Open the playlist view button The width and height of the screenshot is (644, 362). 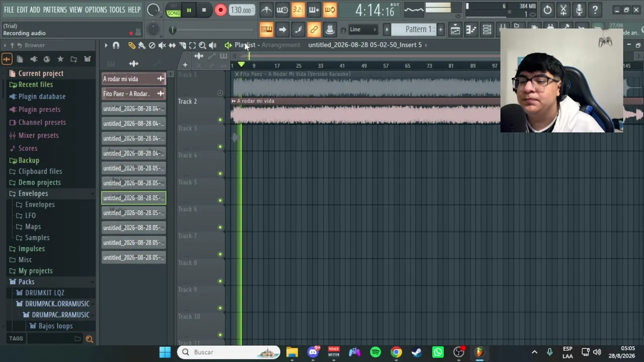point(455,30)
